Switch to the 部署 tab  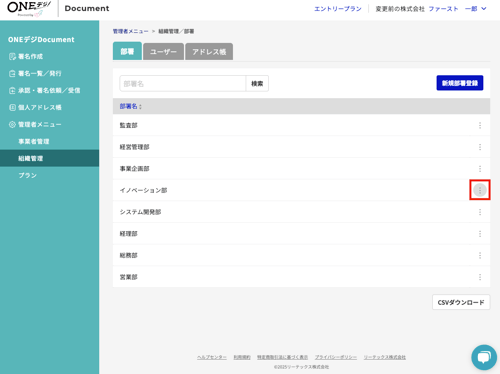(x=127, y=51)
